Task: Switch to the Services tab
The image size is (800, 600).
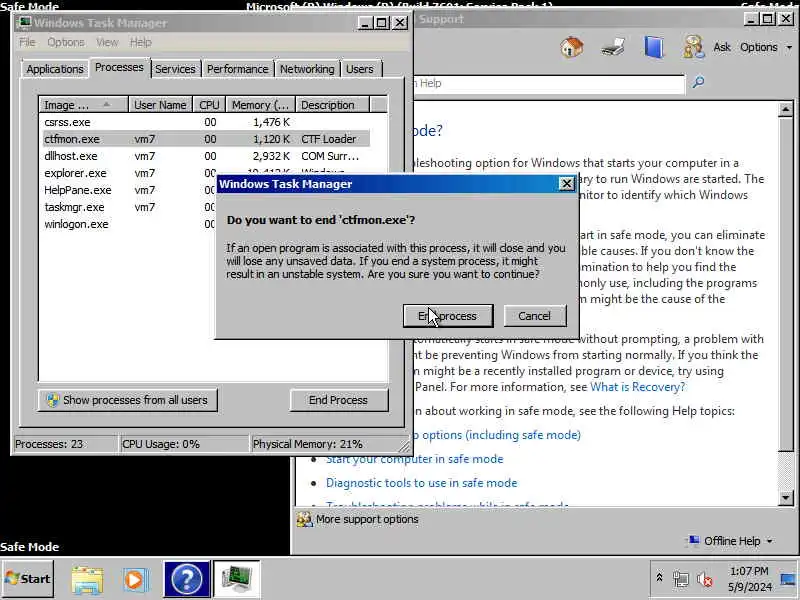Action: [x=175, y=69]
